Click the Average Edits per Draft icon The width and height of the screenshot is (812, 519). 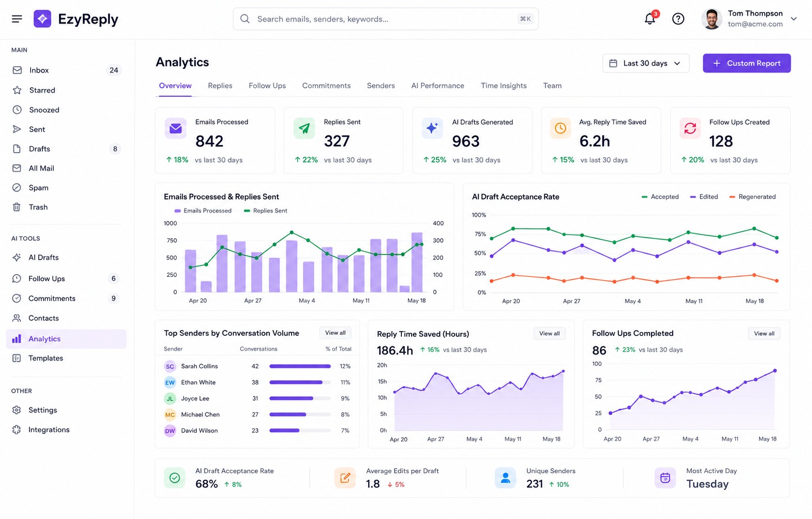[345, 478]
